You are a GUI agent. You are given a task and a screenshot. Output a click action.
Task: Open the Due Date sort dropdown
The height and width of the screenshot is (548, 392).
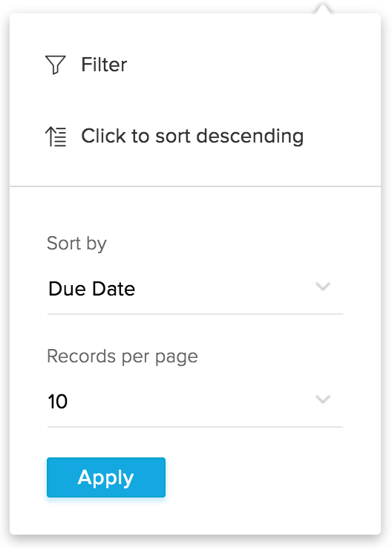click(195, 289)
